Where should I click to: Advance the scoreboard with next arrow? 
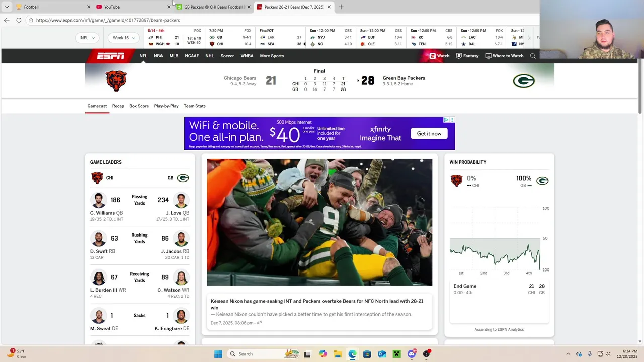(x=529, y=38)
